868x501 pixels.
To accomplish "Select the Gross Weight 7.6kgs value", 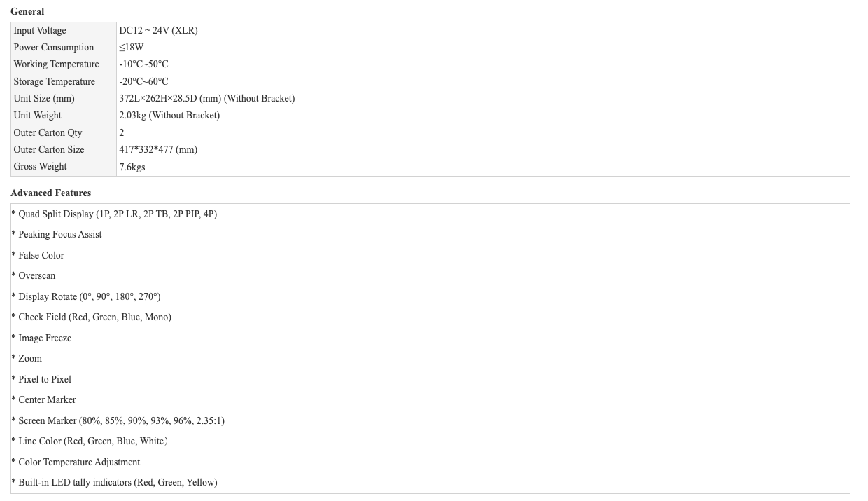I will [x=132, y=167].
